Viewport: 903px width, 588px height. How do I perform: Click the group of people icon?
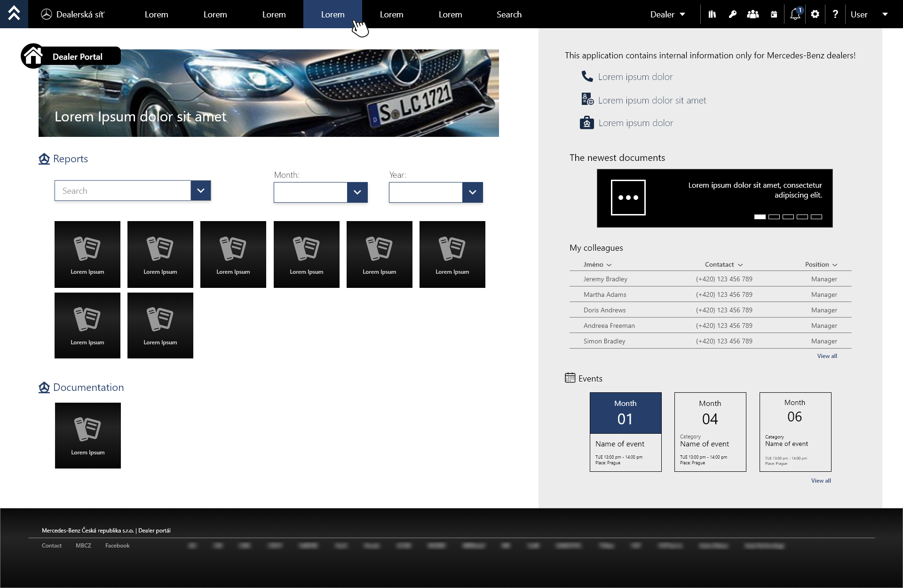click(x=752, y=14)
